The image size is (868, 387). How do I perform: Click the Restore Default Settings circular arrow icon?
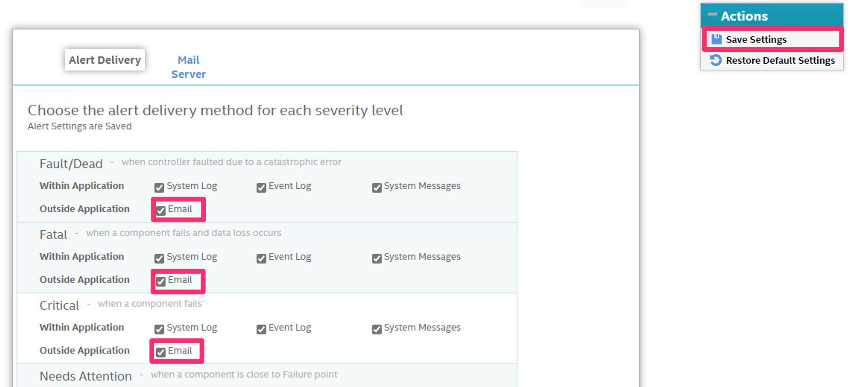(716, 60)
